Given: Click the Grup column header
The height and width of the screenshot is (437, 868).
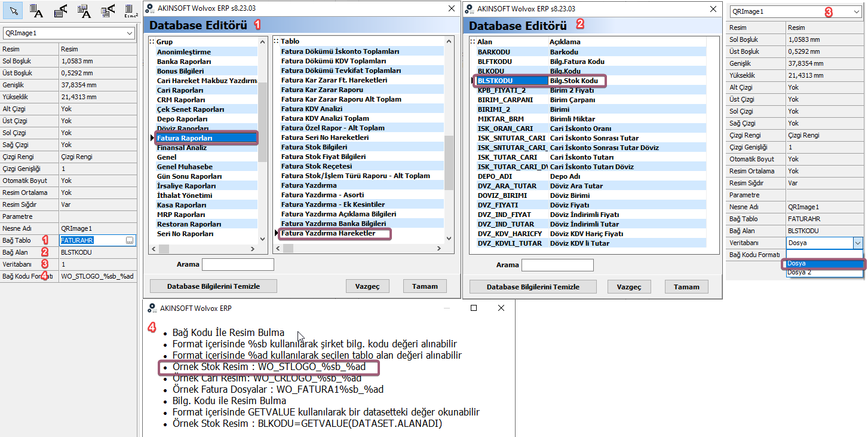Looking at the screenshot, I should tap(207, 42).
